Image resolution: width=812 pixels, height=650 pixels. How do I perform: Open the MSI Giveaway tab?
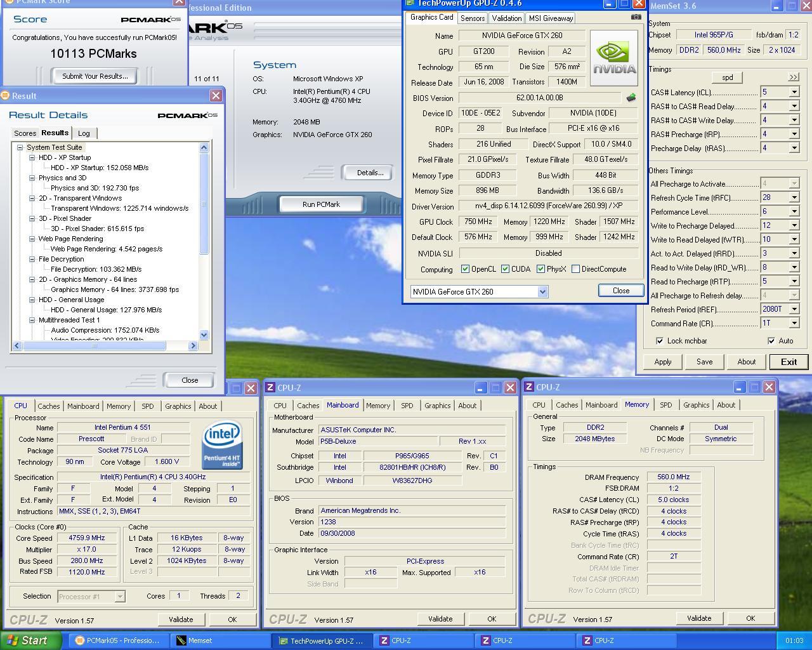pyautogui.click(x=551, y=18)
